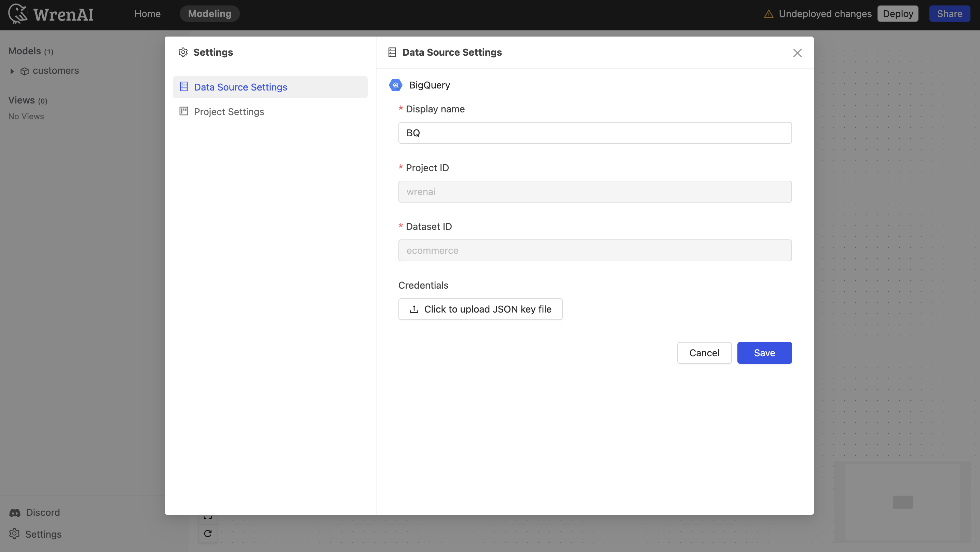Click the undeployed changes warning icon

click(x=769, y=14)
